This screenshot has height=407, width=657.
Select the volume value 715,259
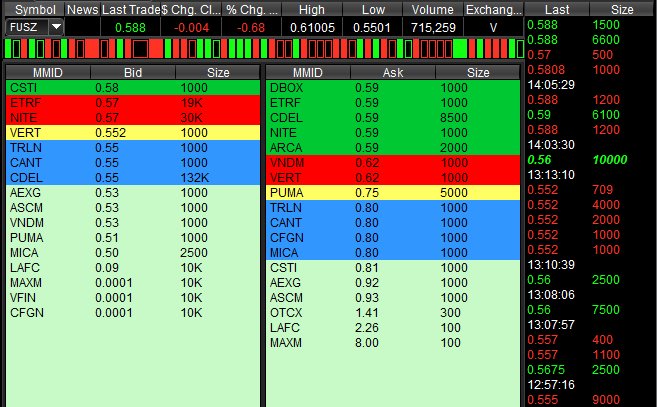tap(433, 28)
